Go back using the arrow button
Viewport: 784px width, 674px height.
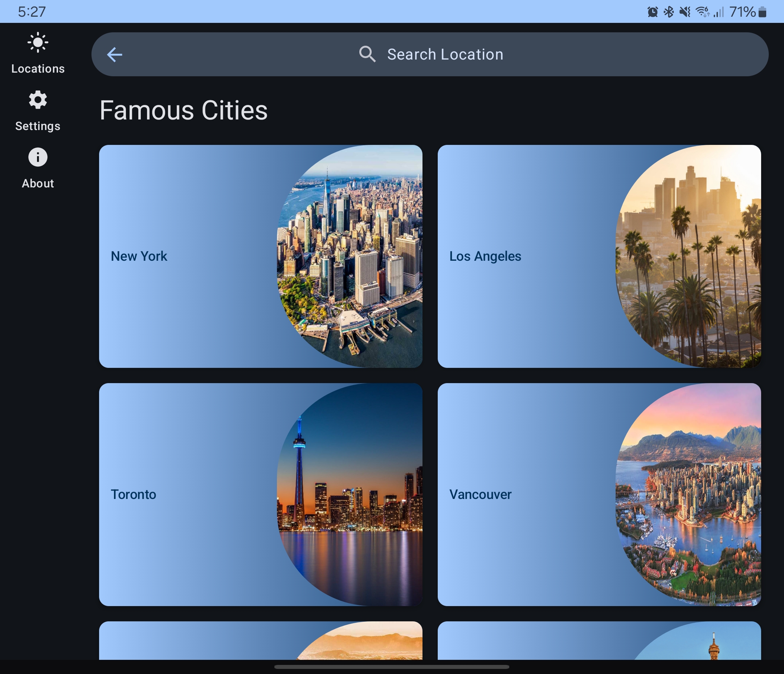[114, 54]
